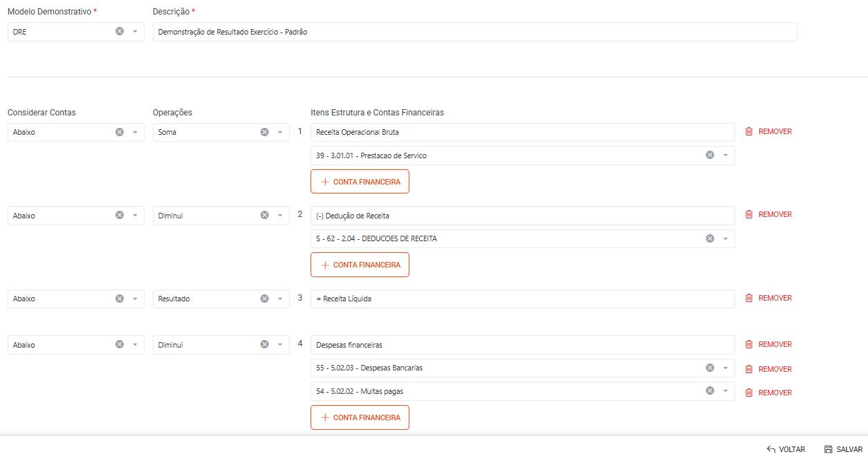This screenshot has width=868, height=461.
Task: Remove the = Receita Líquida item
Action: 768,298
